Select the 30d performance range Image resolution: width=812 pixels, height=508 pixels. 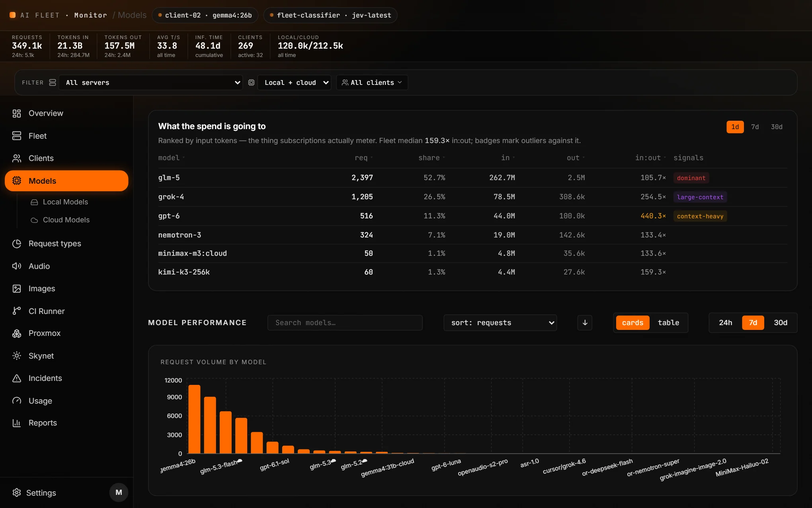(x=780, y=323)
